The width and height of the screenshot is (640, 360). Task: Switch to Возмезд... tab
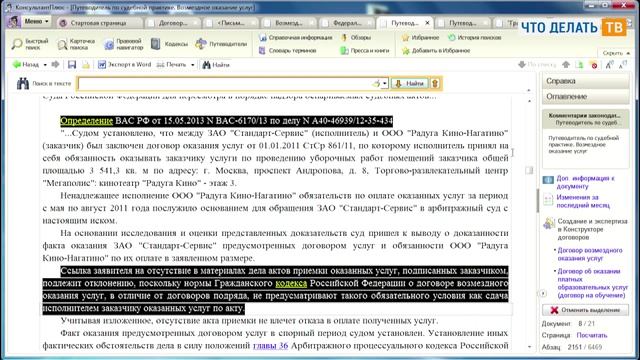tap(289, 23)
